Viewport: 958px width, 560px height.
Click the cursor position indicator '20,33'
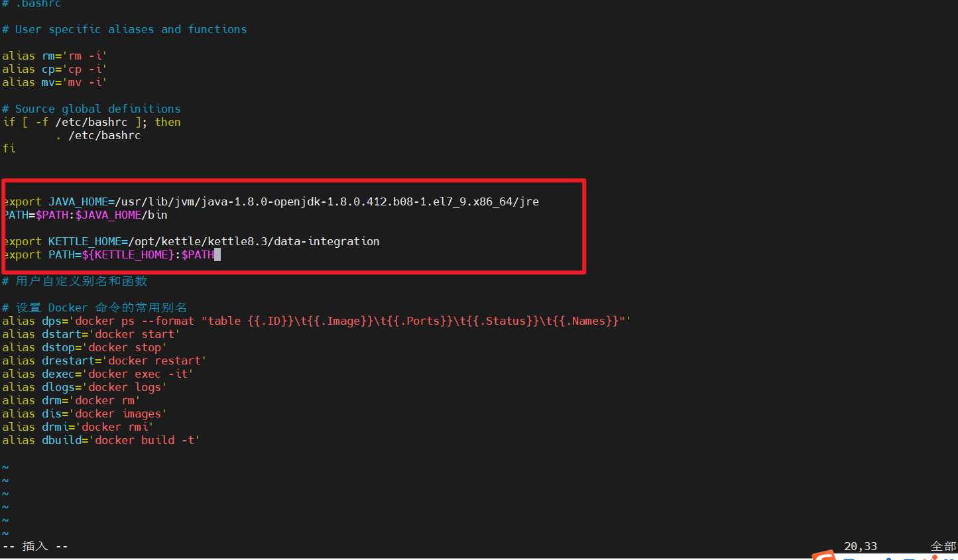pyautogui.click(x=860, y=545)
